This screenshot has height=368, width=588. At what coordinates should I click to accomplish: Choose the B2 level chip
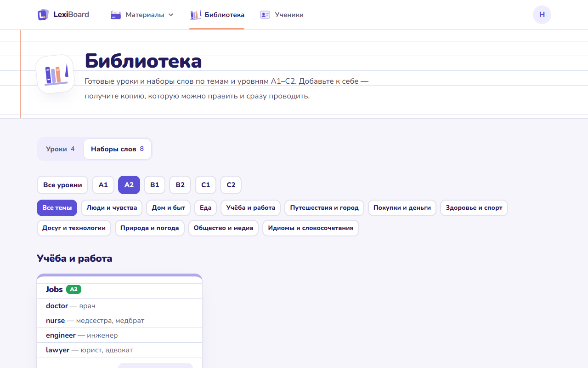coord(180,185)
